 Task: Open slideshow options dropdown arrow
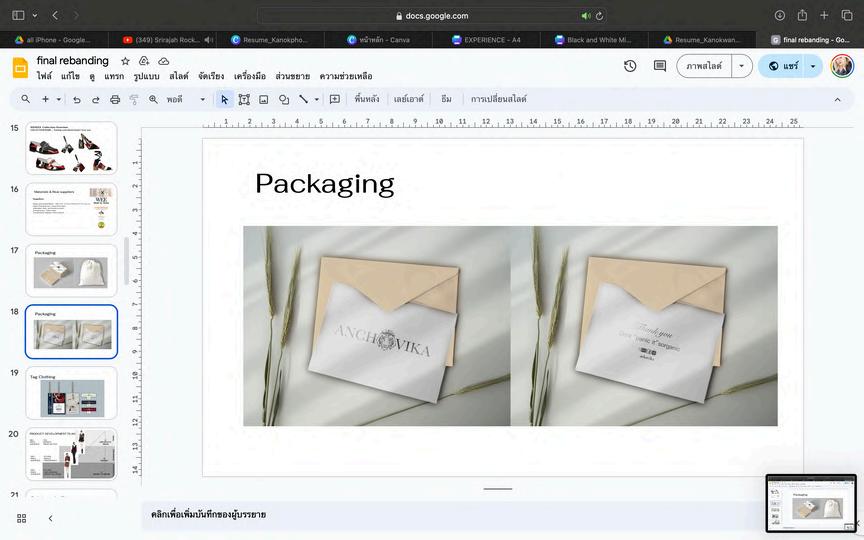742,66
